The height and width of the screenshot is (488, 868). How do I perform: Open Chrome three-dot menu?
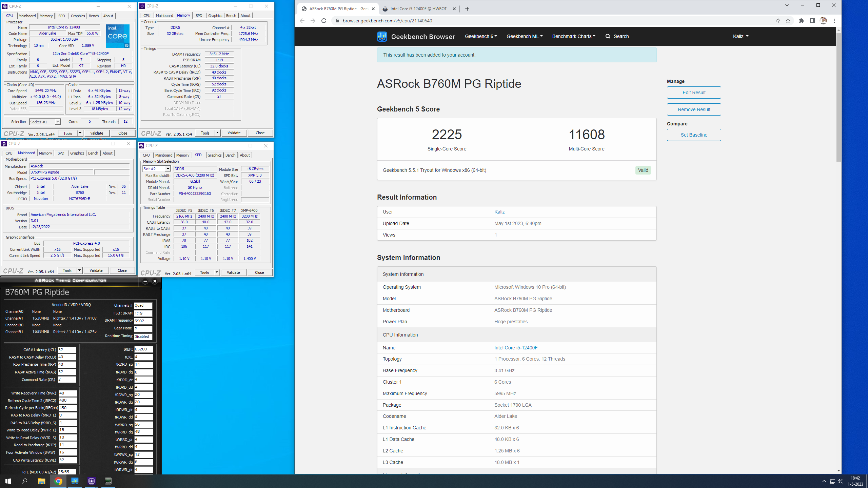(834, 21)
